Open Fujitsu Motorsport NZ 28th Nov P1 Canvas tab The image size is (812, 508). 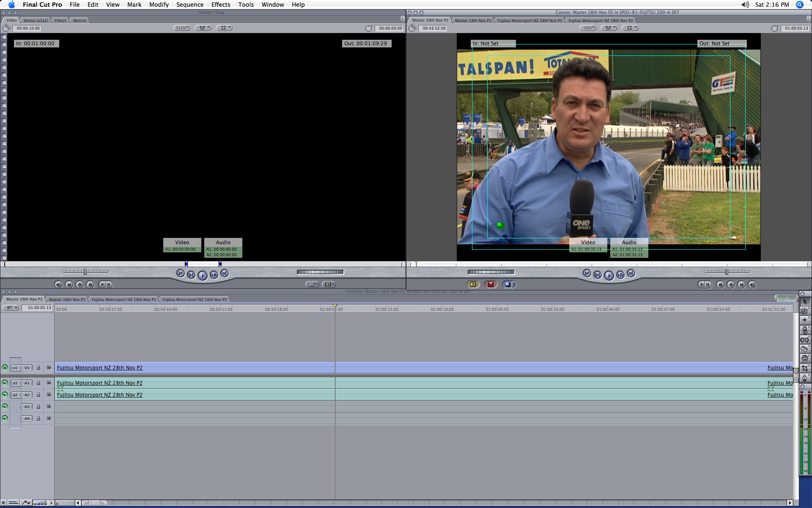pyautogui.click(x=530, y=20)
